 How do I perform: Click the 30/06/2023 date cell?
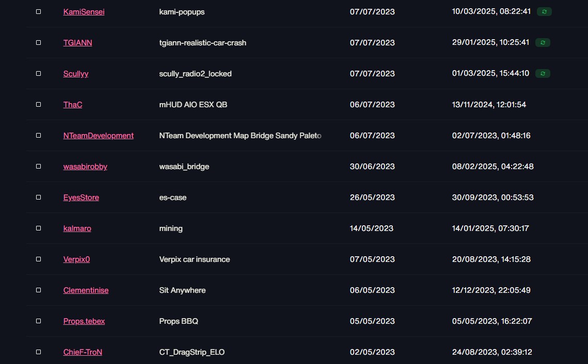tap(372, 166)
